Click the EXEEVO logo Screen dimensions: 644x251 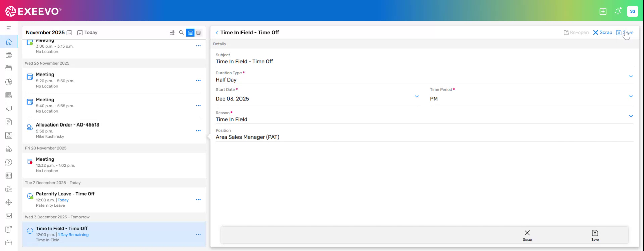pyautogui.click(x=33, y=11)
